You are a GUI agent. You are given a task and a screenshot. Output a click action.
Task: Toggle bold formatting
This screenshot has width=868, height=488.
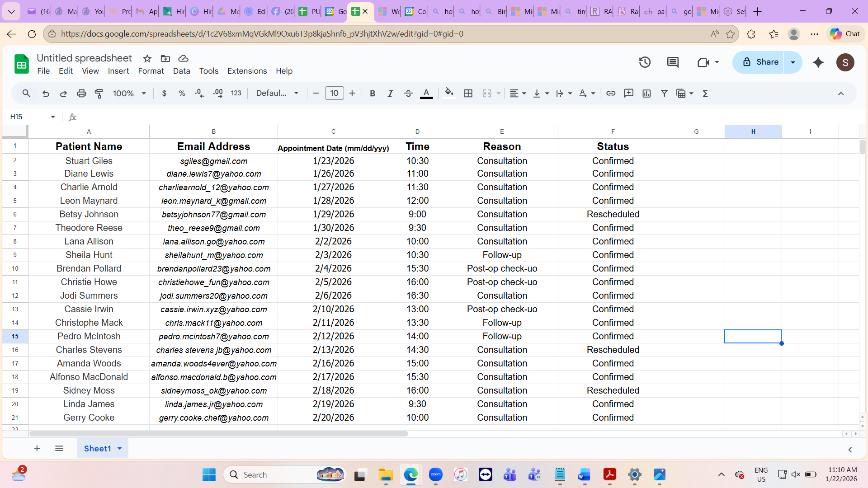coord(373,94)
